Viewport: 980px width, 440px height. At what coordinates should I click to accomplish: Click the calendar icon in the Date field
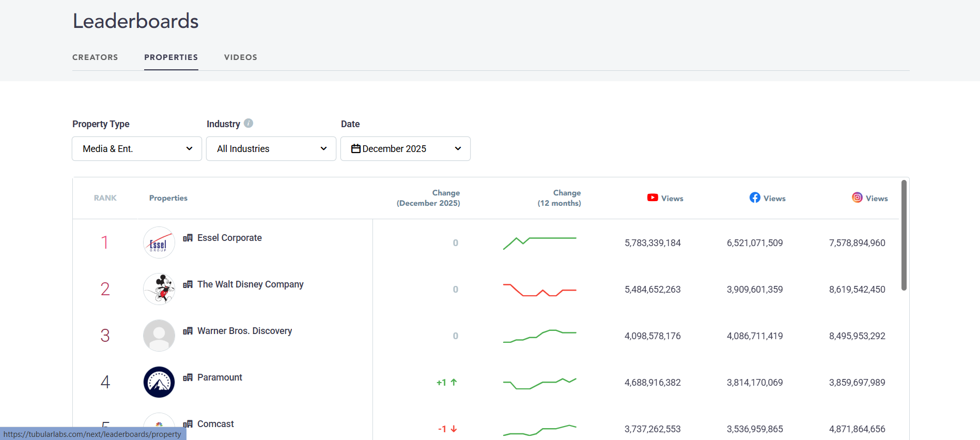(356, 149)
